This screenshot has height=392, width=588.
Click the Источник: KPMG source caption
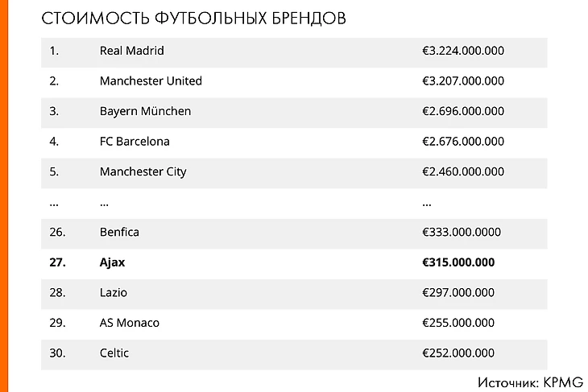[529, 381]
